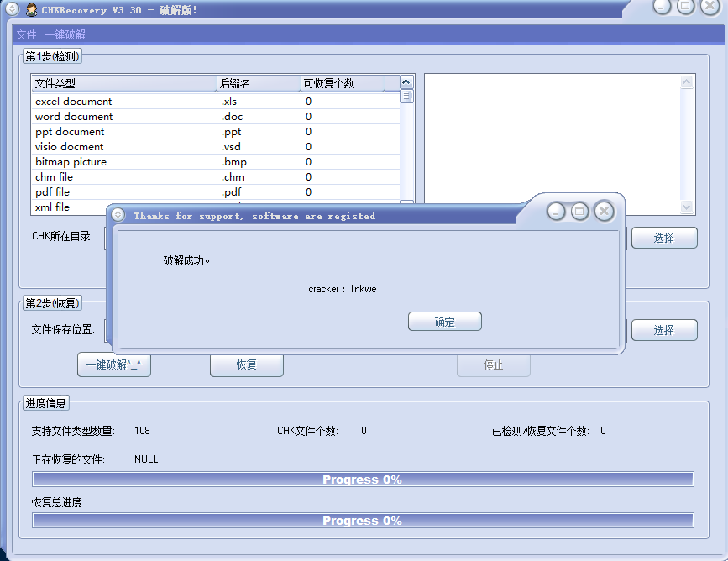Image resolution: width=728 pixels, height=561 pixels.
Task: Select the bitmap picture row
Action: point(216,162)
